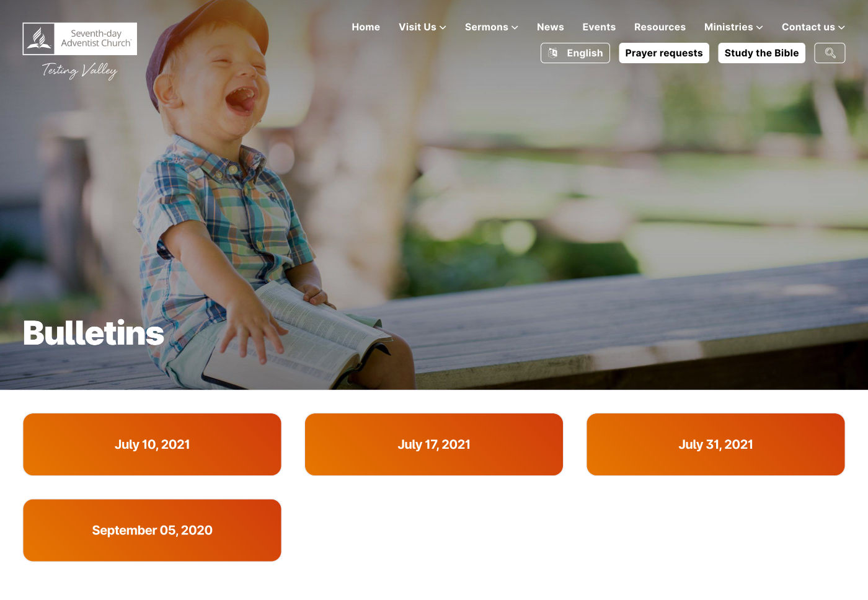
Task: Go to the Home page
Action: click(366, 27)
